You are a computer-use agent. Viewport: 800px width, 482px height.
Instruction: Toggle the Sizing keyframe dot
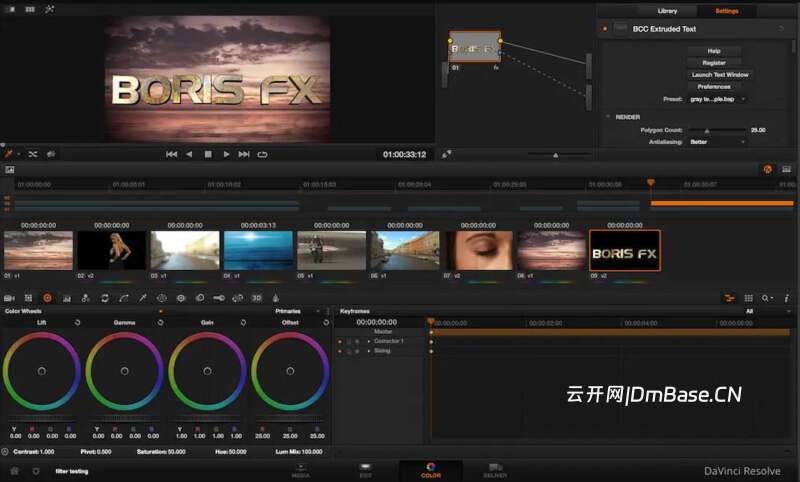340,351
